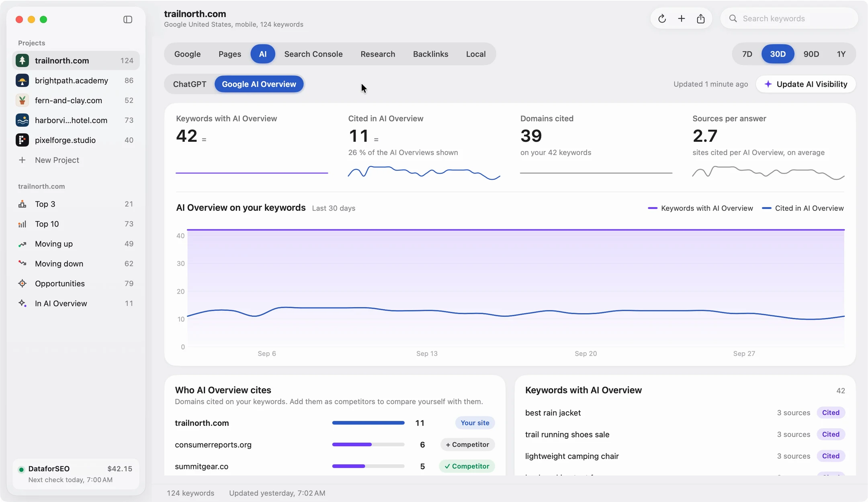868x502 pixels.
Task: Add consumerreports.org as Competitor
Action: [467, 445]
